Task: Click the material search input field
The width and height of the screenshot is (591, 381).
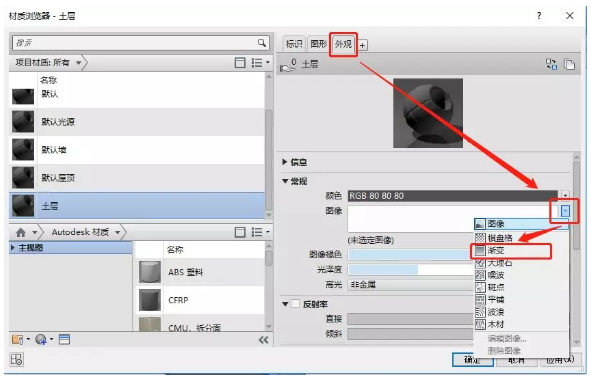Action: [x=135, y=43]
